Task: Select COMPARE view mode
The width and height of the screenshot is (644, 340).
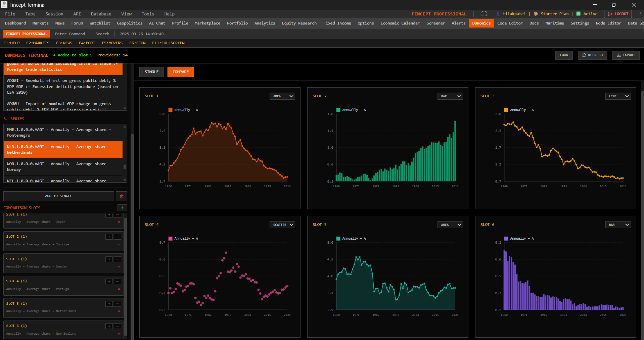Action: [x=181, y=72]
